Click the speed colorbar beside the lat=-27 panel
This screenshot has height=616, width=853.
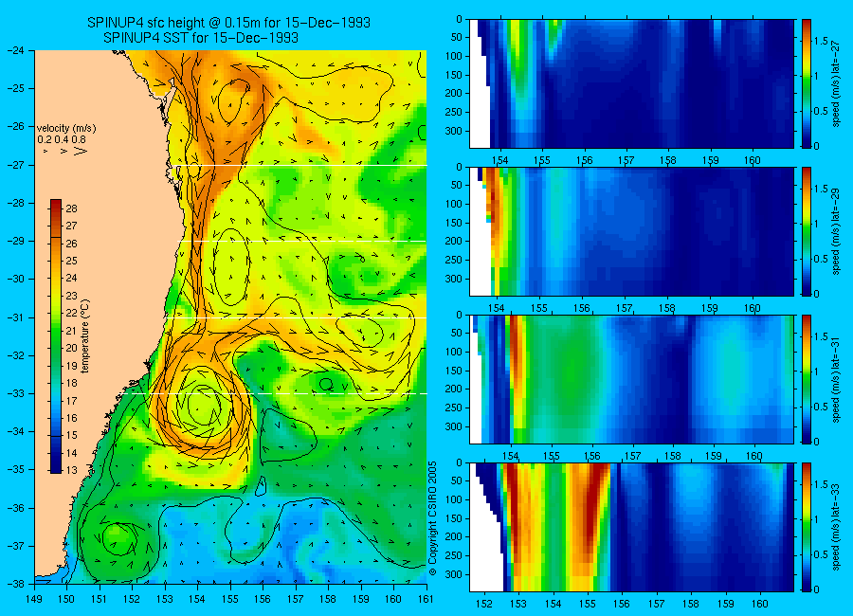pyautogui.click(x=806, y=83)
